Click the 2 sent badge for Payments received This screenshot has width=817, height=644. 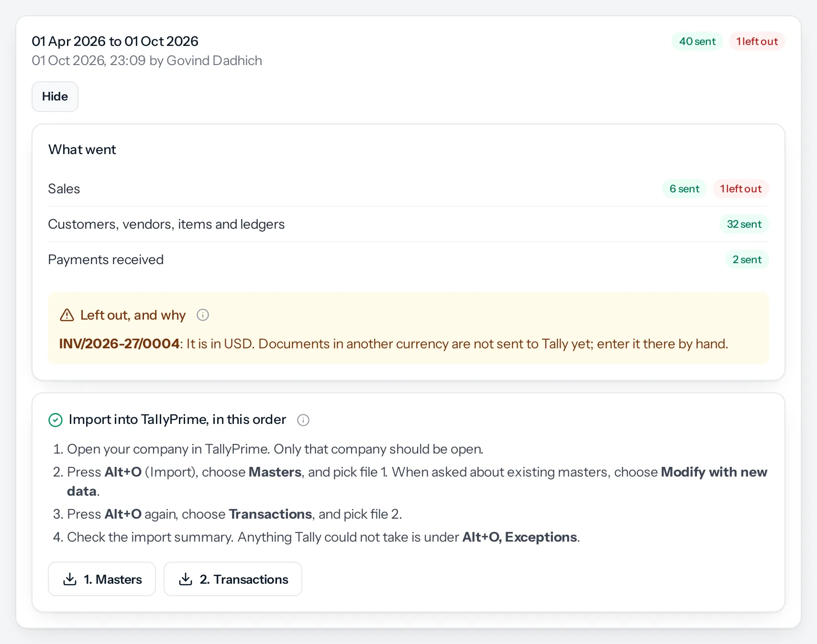pos(747,259)
